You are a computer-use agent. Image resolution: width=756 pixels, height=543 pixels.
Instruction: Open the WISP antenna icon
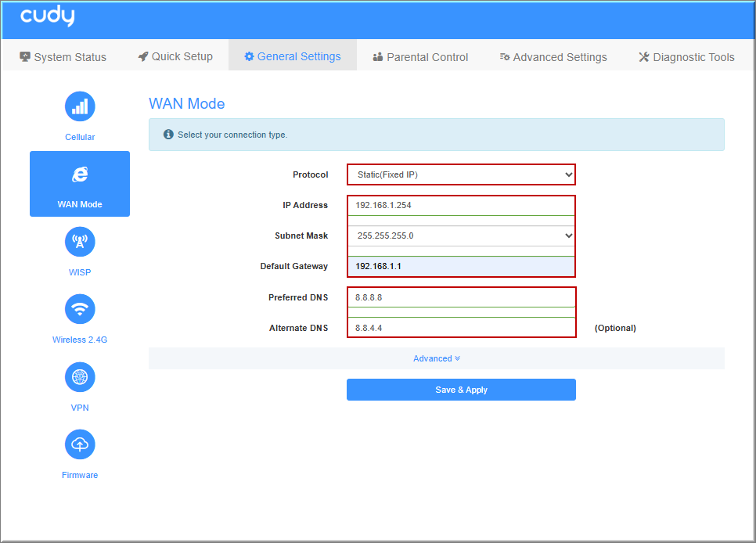pos(80,243)
